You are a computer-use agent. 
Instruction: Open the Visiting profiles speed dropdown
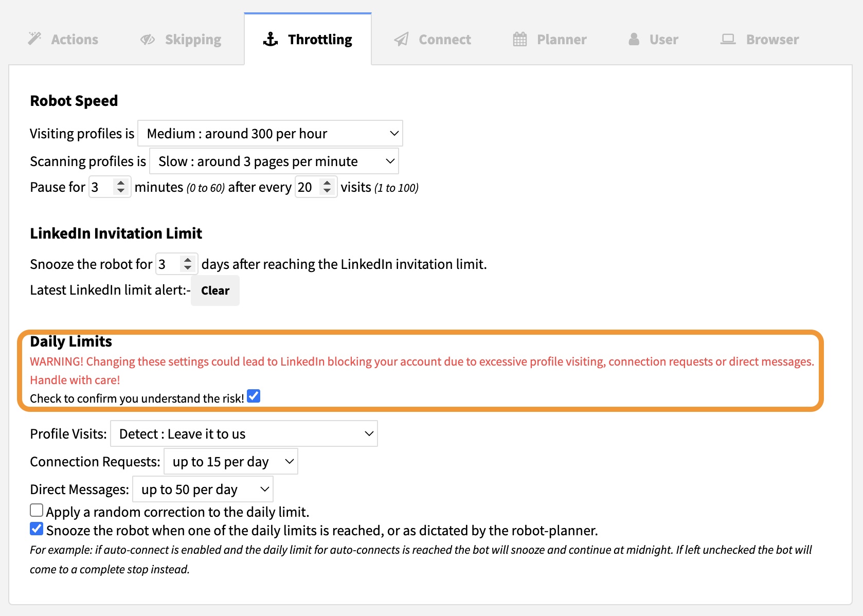(270, 134)
